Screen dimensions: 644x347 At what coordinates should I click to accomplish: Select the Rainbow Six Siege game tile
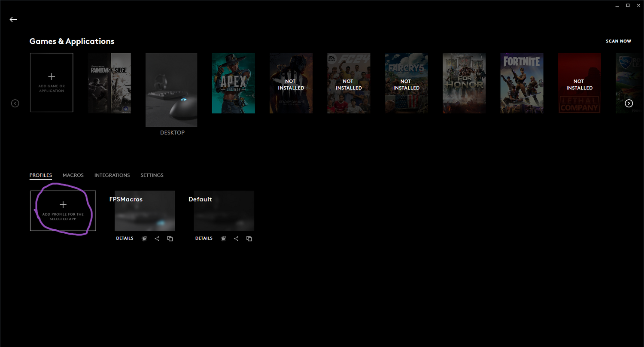point(109,83)
